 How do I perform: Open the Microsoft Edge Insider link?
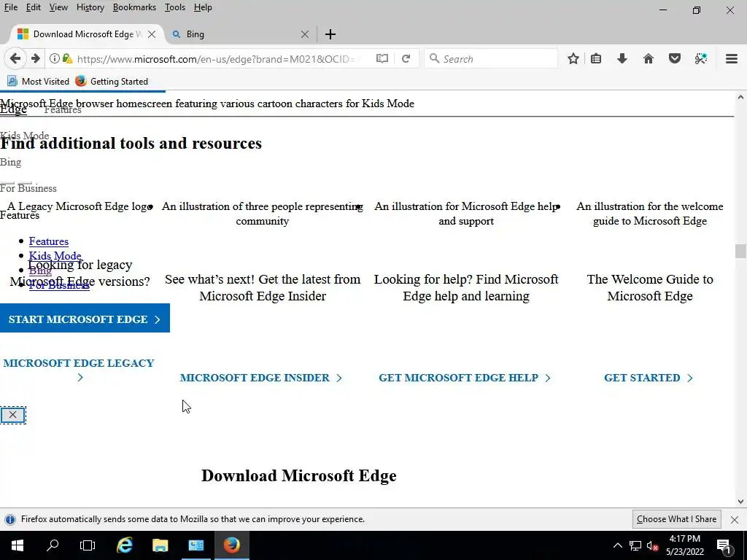tap(261, 378)
